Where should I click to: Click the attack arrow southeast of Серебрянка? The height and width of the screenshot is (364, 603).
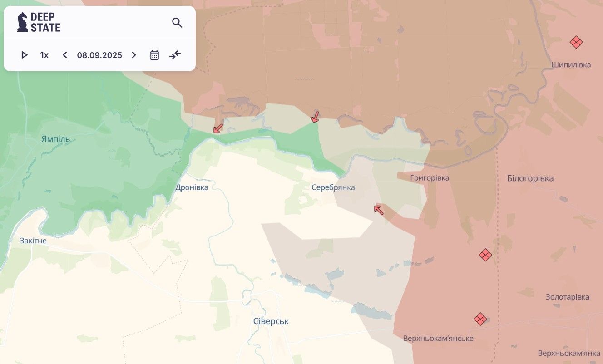pos(378,209)
